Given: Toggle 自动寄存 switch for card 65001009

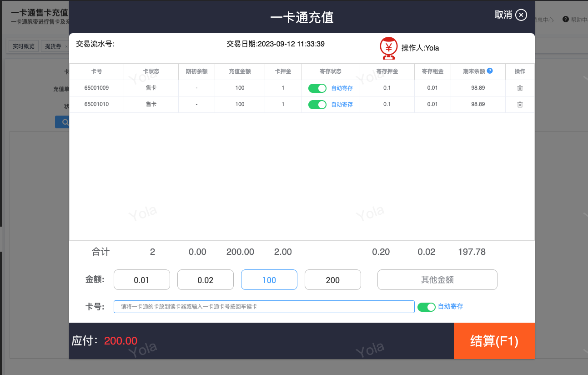Looking at the screenshot, I should tap(317, 88).
